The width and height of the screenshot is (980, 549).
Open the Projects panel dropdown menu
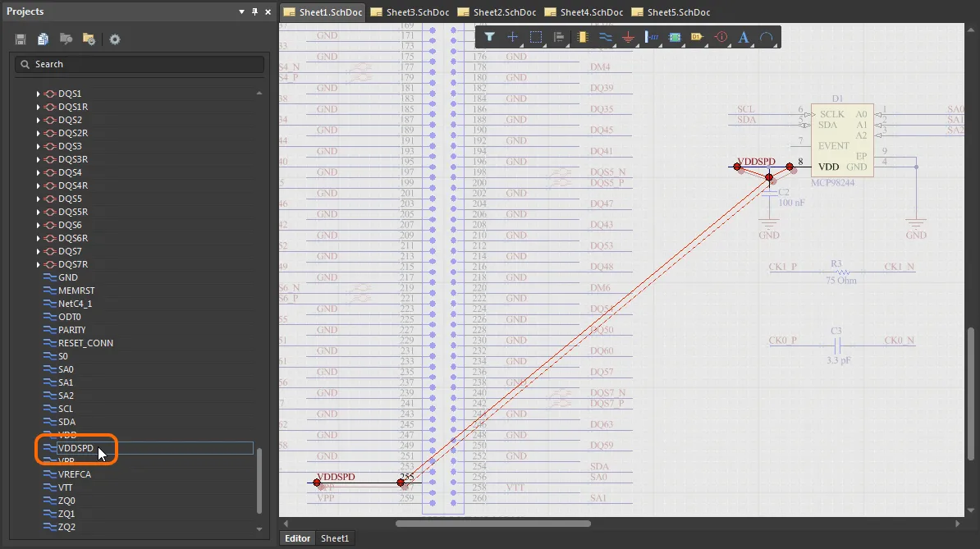241,11
